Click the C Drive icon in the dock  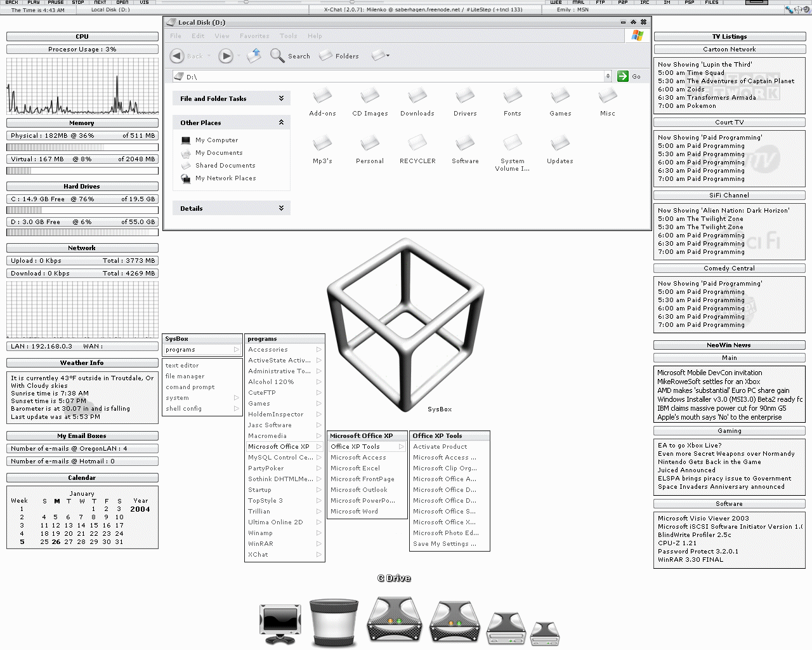click(394, 619)
